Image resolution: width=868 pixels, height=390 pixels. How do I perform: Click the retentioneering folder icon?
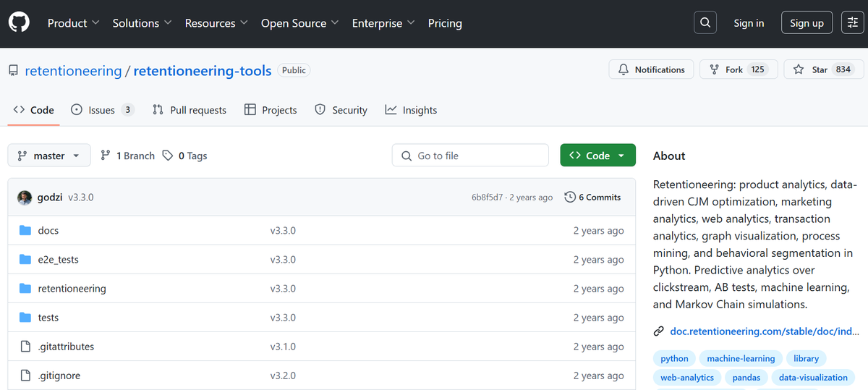[x=25, y=288]
